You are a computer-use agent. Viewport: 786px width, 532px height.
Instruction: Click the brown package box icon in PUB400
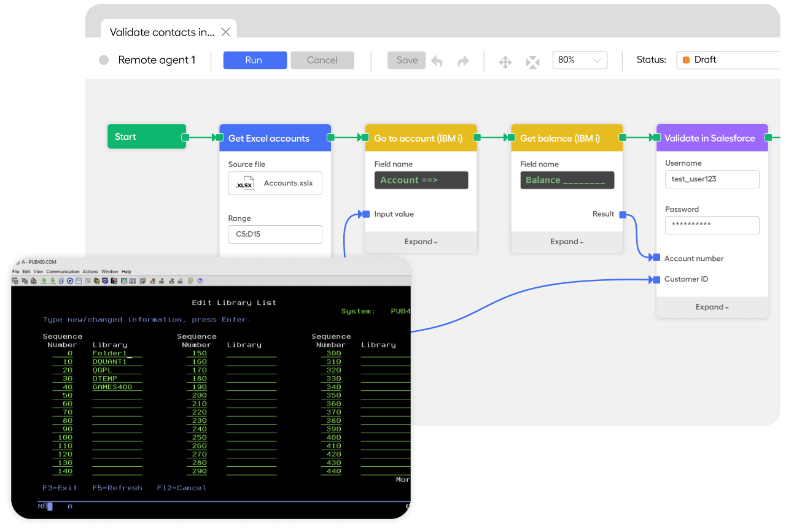pos(96,281)
